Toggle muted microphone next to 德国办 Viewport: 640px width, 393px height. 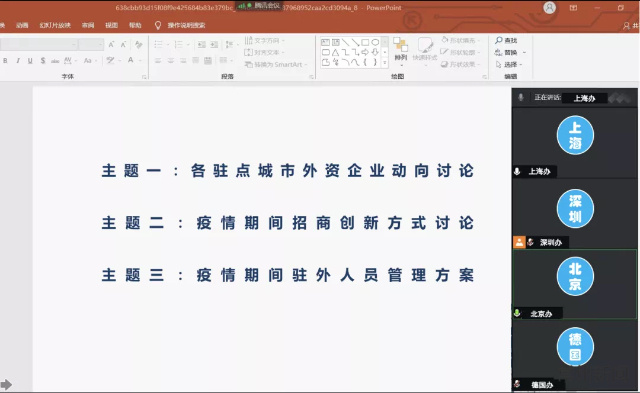(517, 384)
